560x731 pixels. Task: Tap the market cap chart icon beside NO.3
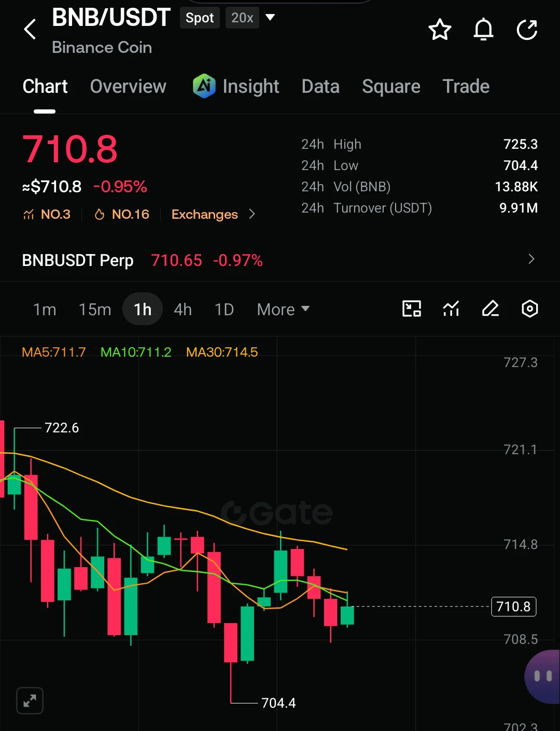(29, 214)
